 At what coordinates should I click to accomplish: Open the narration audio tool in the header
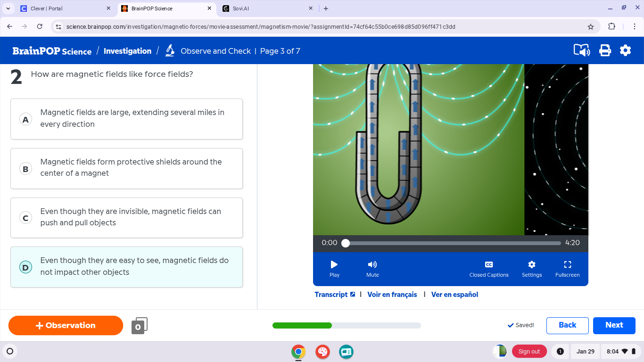582,50
